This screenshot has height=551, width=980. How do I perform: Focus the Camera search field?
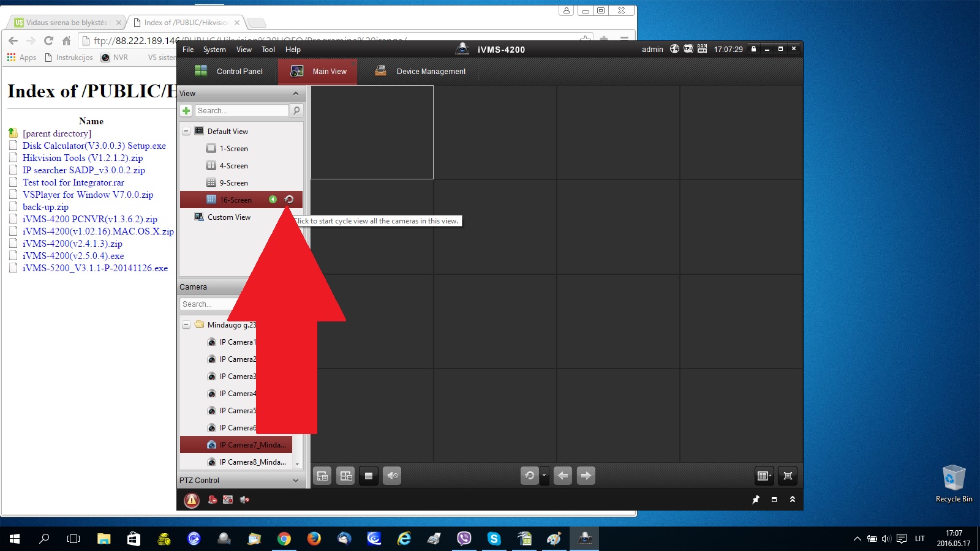point(208,304)
